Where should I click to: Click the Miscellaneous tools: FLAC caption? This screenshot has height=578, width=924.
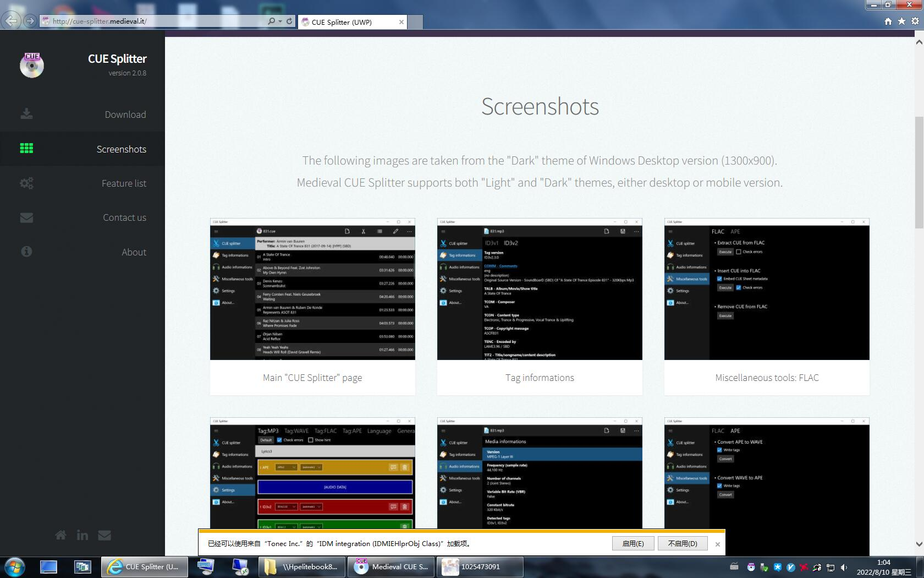coord(767,378)
